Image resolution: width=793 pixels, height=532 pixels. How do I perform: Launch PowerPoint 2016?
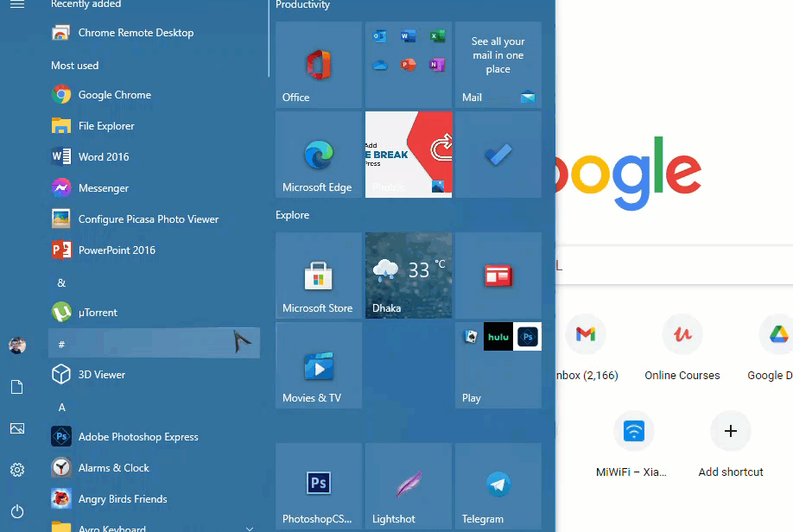pos(155,250)
